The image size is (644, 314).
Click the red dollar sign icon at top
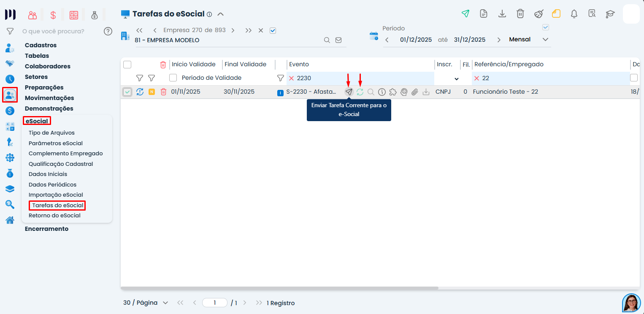click(x=53, y=15)
